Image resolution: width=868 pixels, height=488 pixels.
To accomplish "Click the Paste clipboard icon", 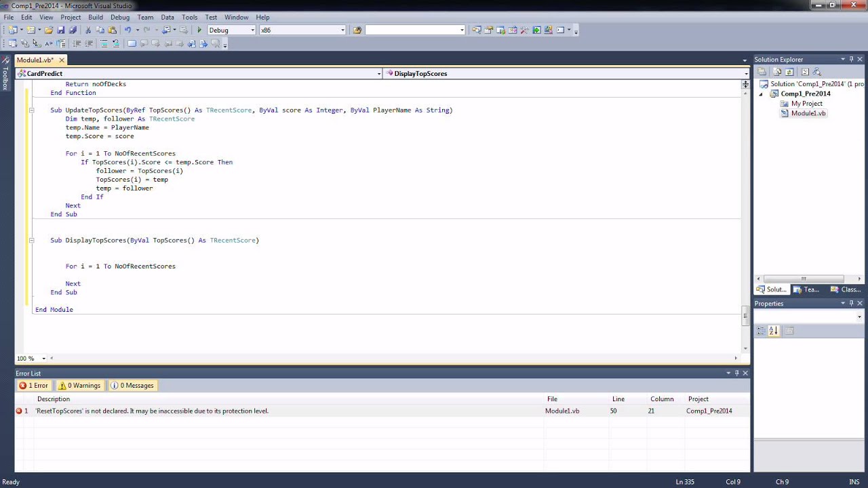I will click(112, 30).
